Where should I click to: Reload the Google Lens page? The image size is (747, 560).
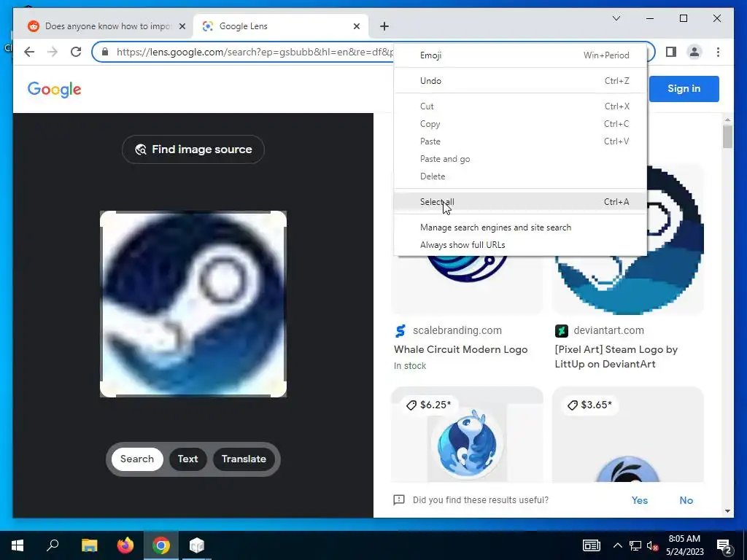[76, 52]
